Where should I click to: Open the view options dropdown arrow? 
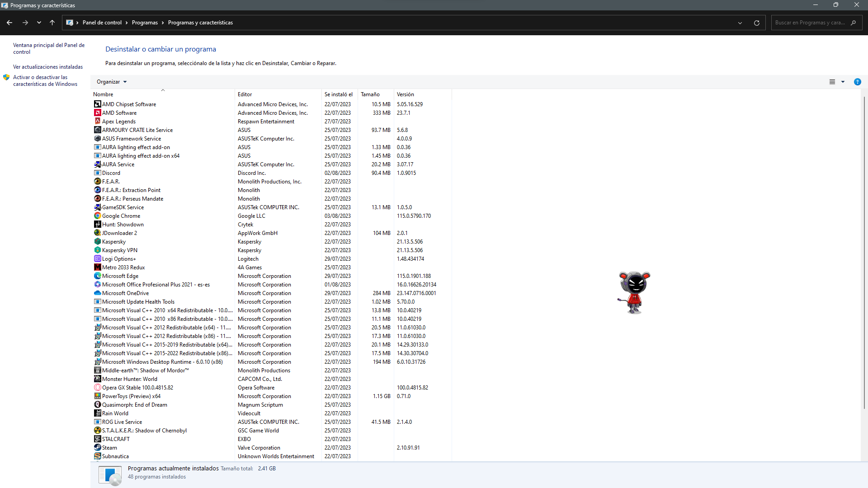pos(843,82)
